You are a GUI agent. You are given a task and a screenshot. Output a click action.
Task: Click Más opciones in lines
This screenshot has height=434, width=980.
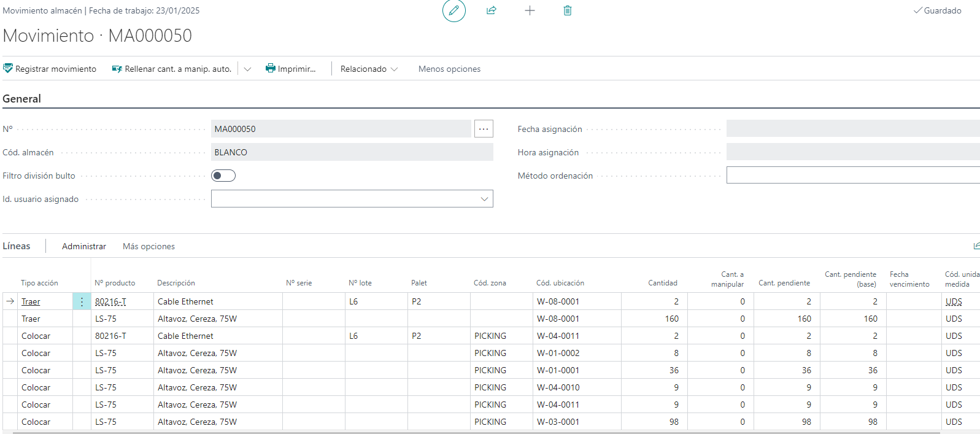pos(149,246)
